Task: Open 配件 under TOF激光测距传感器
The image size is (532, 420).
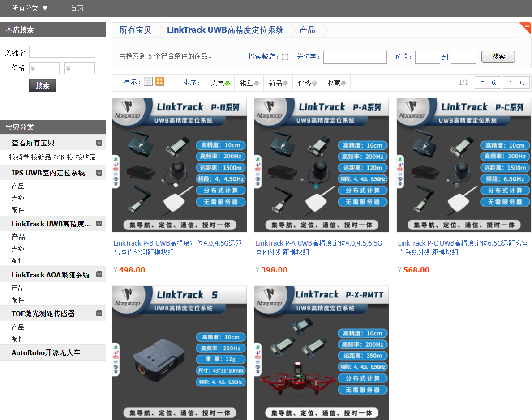Action: click(17, 339)
